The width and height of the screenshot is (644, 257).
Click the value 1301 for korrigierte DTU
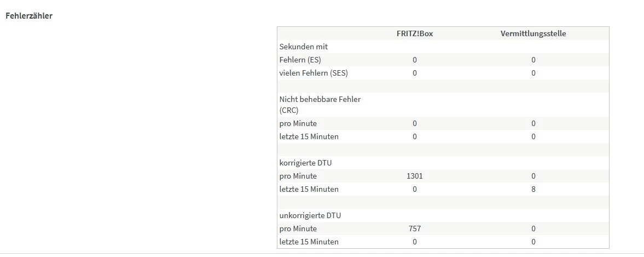click(x=415, y=176)
